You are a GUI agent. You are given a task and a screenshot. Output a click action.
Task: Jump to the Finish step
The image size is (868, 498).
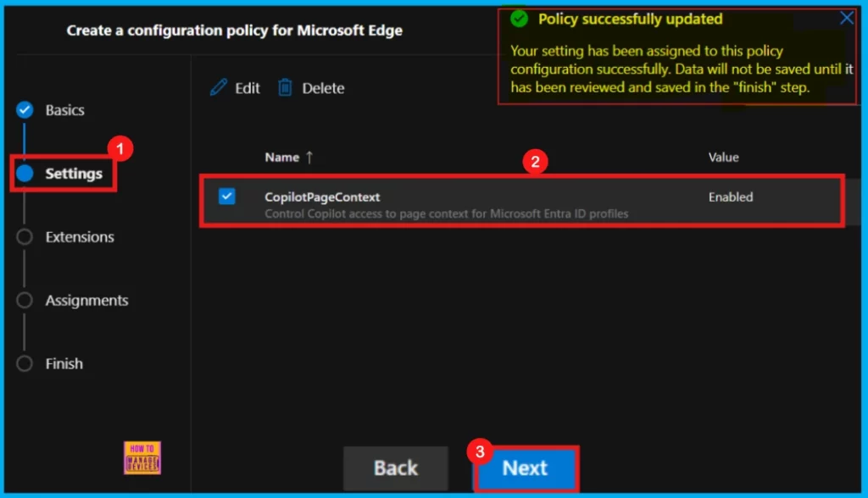64,363
